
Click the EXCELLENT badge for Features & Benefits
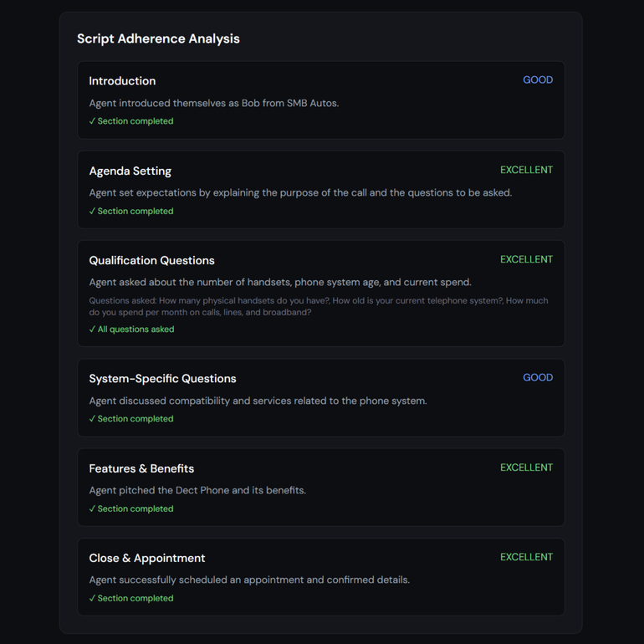click(526, 468)
